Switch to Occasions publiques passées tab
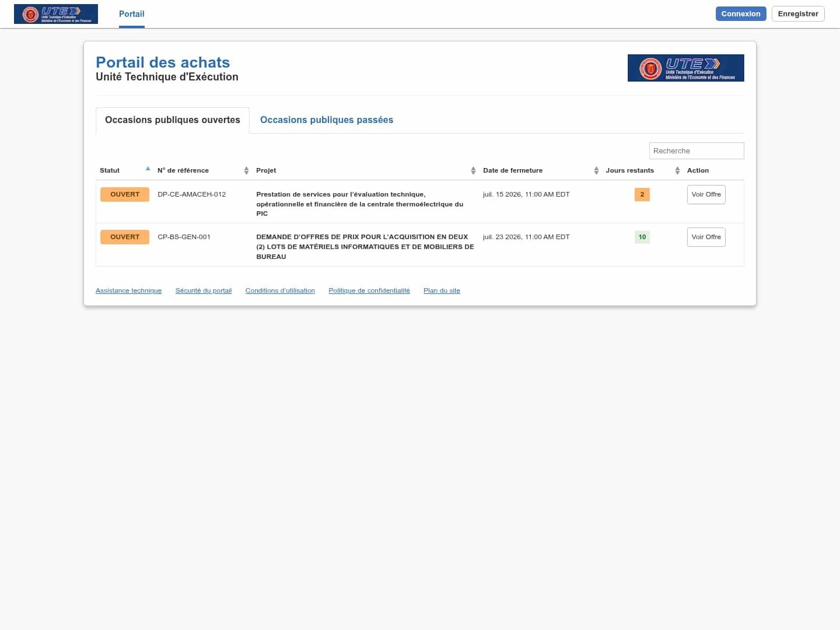Viewport: 840px width, 630px height. (327, 120)
